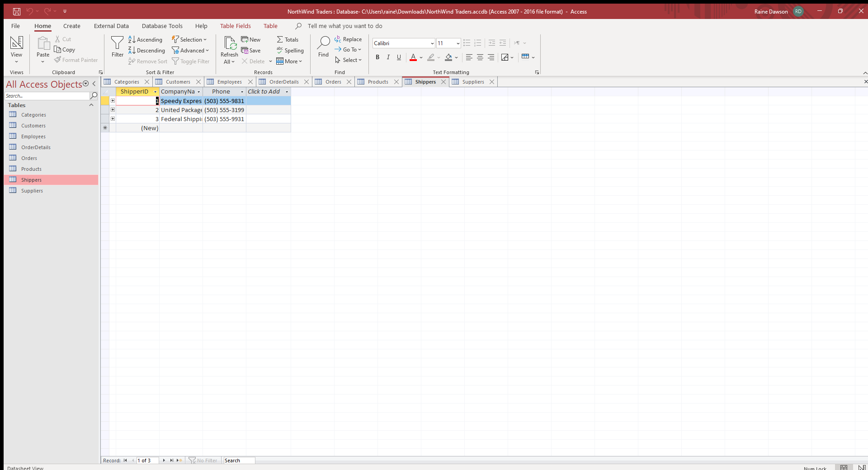Switch to the Customers document tab
This screenshot has height=470, width=868.
click(x=178, y=82)
